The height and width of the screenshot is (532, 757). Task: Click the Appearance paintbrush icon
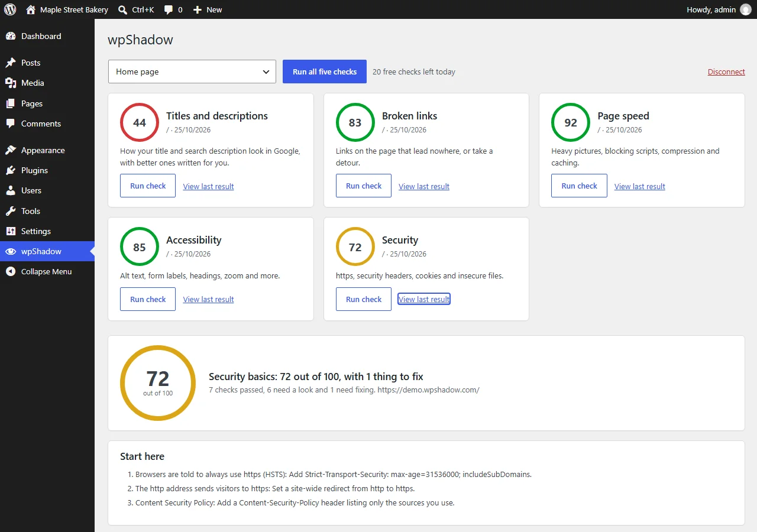point(11,150)
